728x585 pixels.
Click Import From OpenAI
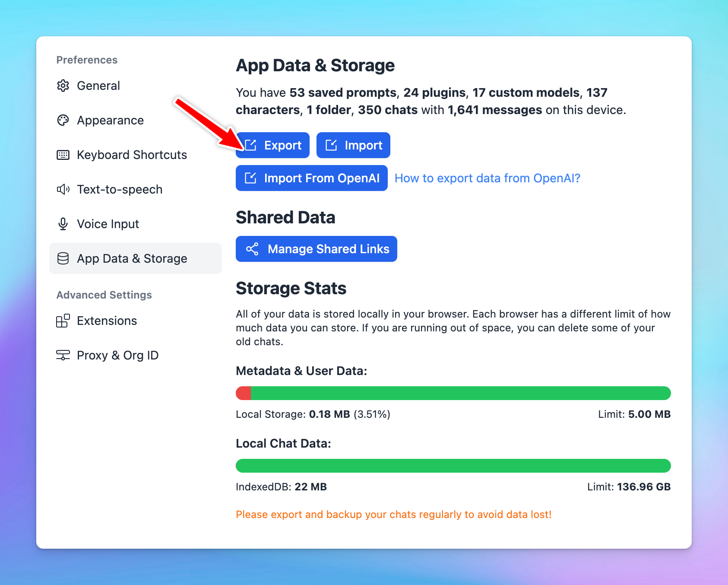pos(311,178)
